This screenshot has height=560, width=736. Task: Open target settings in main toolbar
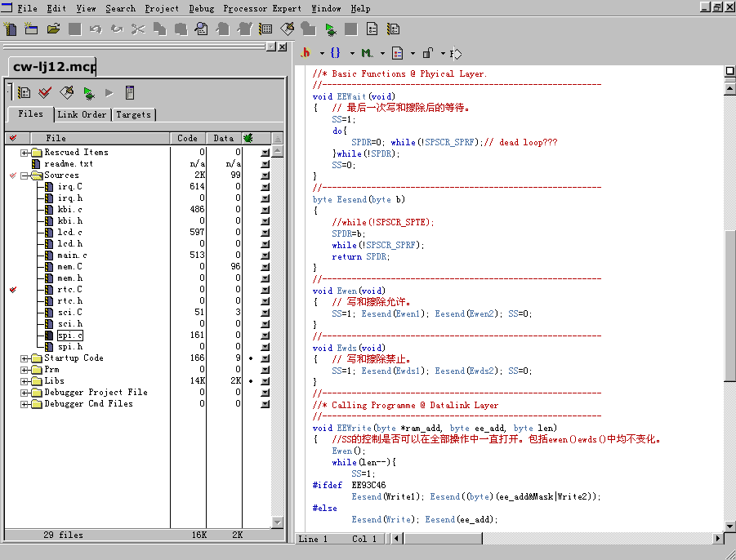(x=265, y=29)
